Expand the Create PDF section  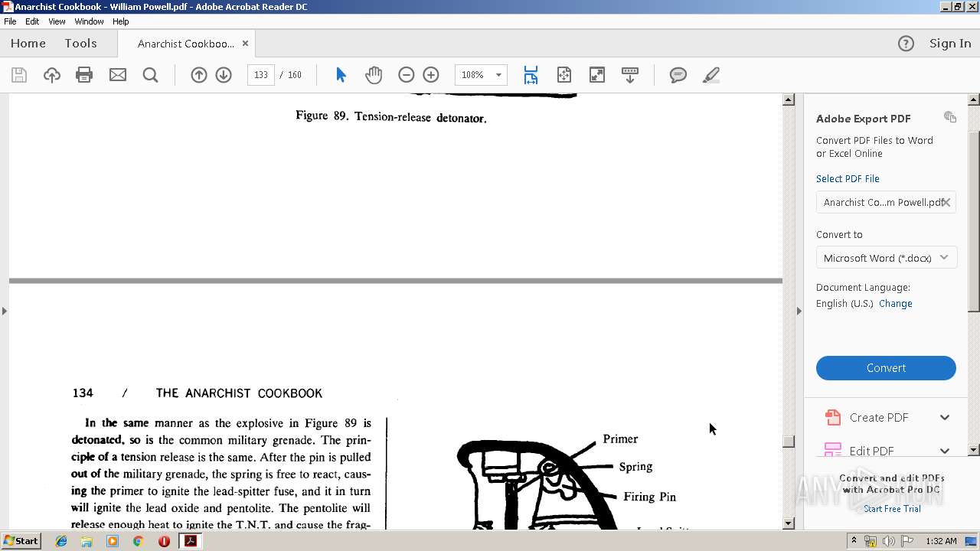click(945, 417)
